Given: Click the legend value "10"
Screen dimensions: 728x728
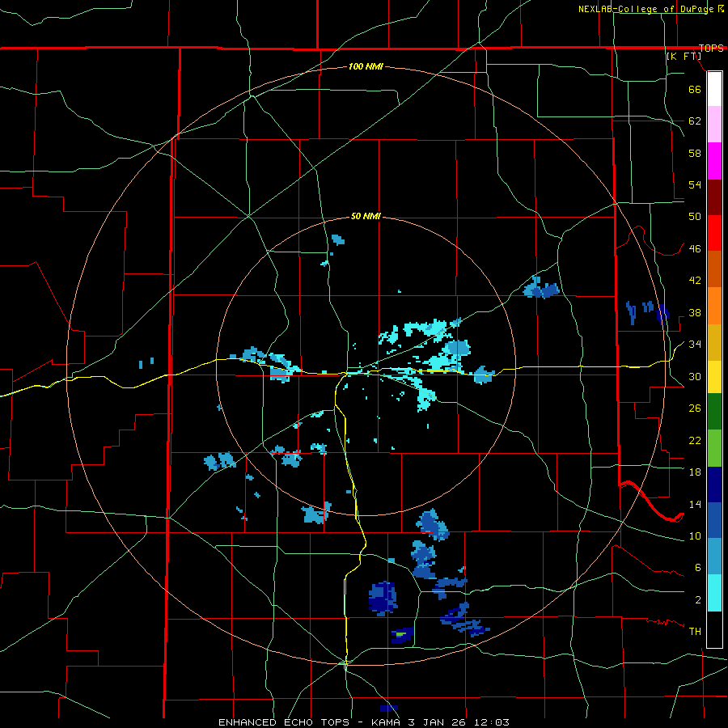Looking at the screenshot, I should coord(695,535).
